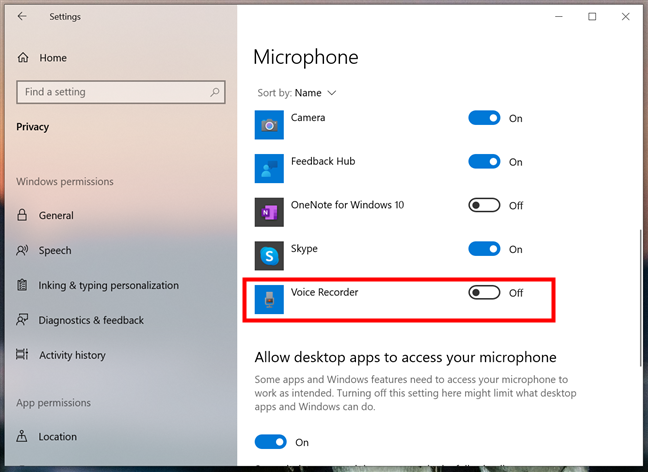Click the Privacy section title

pyautogui.click(x=33, y=126)
